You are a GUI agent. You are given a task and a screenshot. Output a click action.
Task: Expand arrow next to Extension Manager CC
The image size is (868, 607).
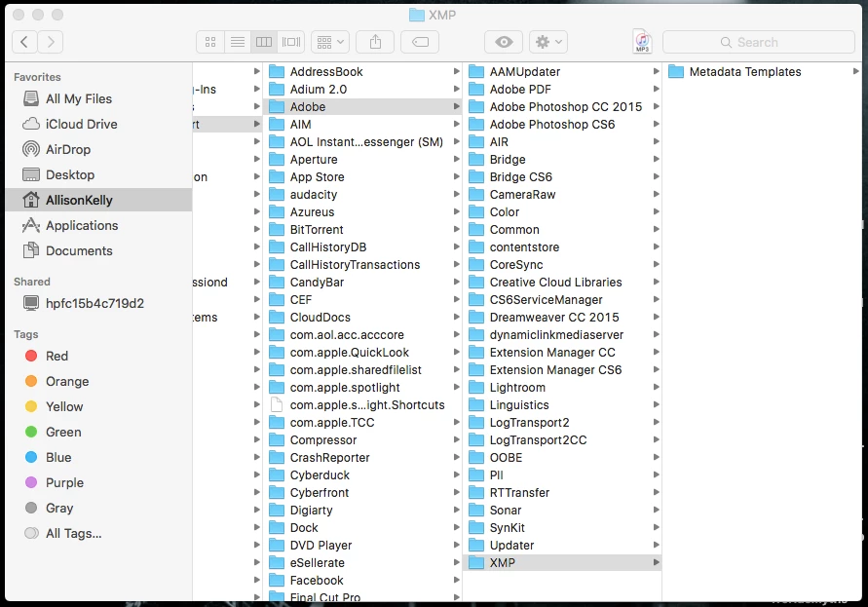pos(656,353)
